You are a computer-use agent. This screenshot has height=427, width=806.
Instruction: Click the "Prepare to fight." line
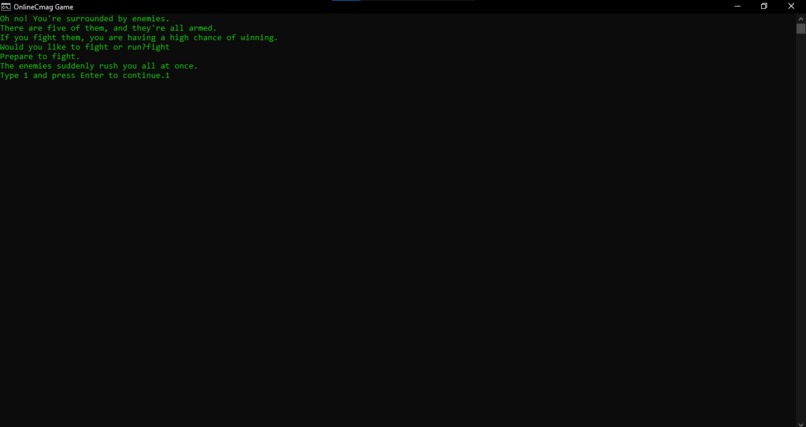pos(40,57)
